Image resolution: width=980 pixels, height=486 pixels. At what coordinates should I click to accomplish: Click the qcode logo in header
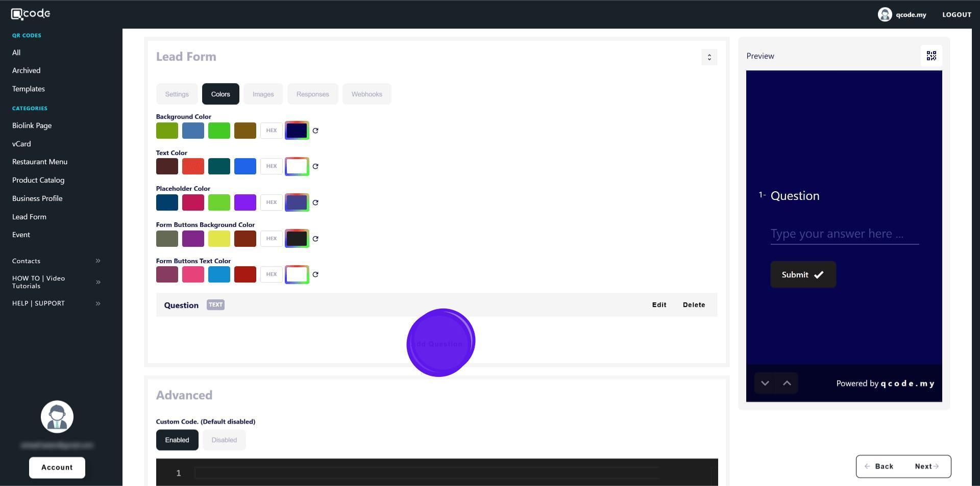coord(31,14)
